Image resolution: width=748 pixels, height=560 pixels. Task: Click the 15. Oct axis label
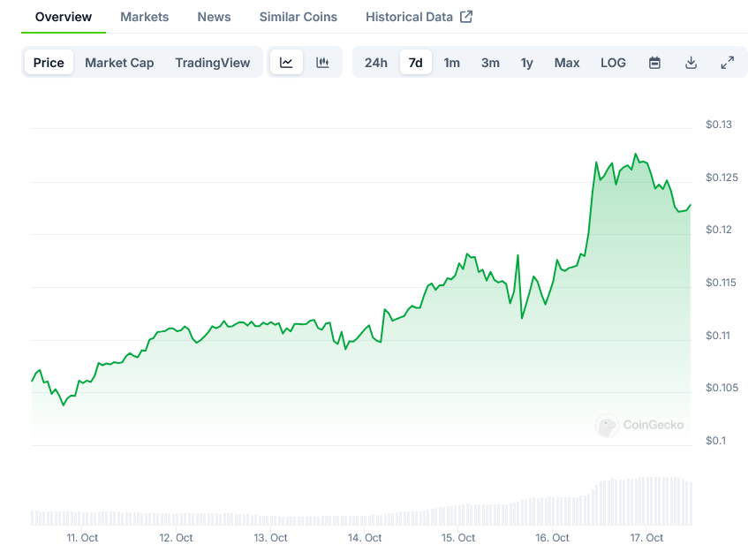click(458, 538)
